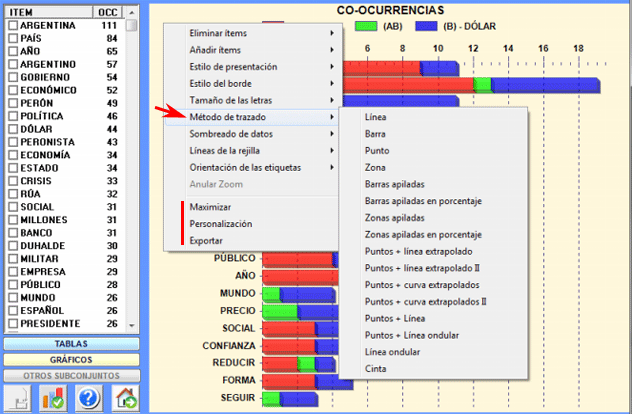Expand Tamaño de las letras submenu arrow
Screen dimensions: 632x414
tap(332, 100)
